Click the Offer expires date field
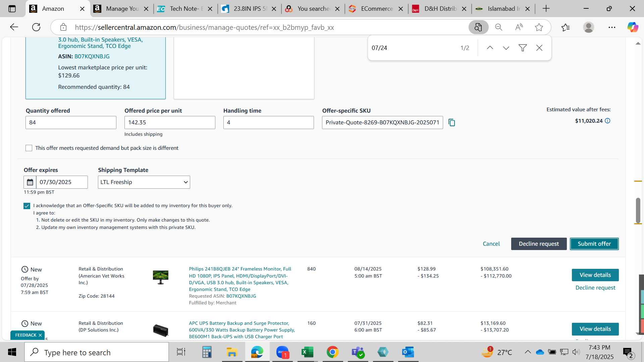Viewport: 644px width, 362px height. (x=62, y=182)
